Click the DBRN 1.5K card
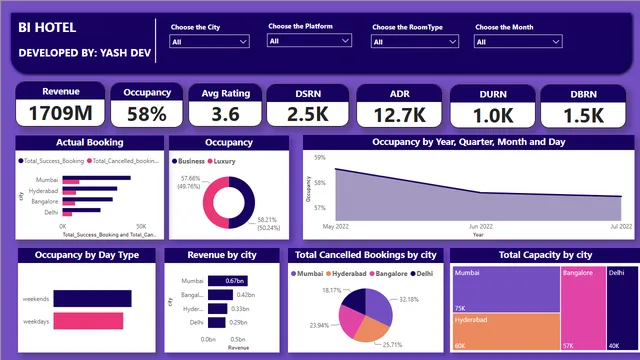 [x=583, y=107]
